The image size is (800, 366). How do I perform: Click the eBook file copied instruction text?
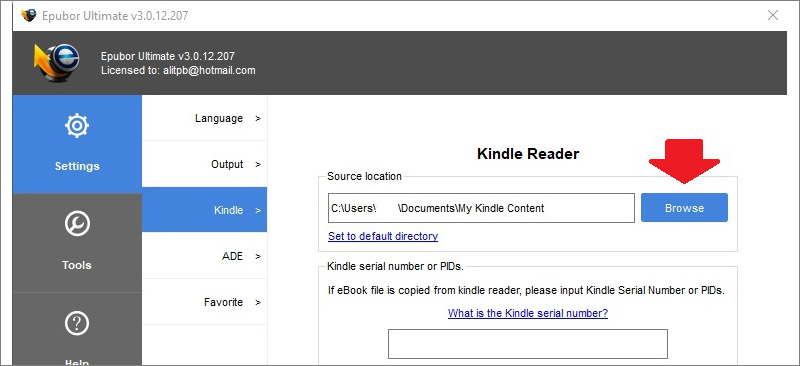[526, 290]
